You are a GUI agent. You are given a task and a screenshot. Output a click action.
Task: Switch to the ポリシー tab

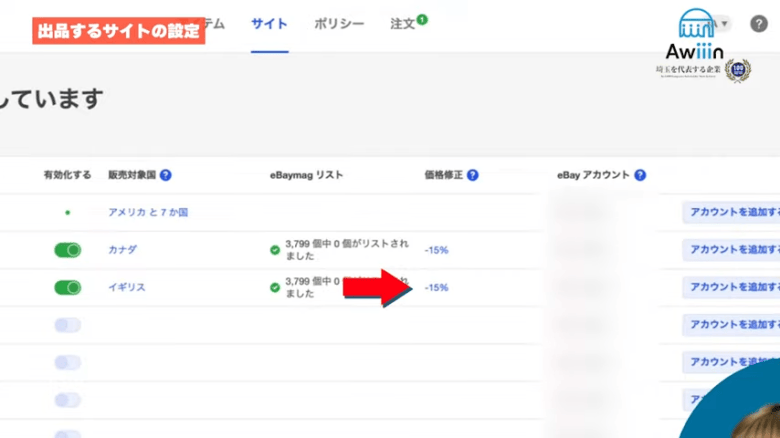pos(339,24)
